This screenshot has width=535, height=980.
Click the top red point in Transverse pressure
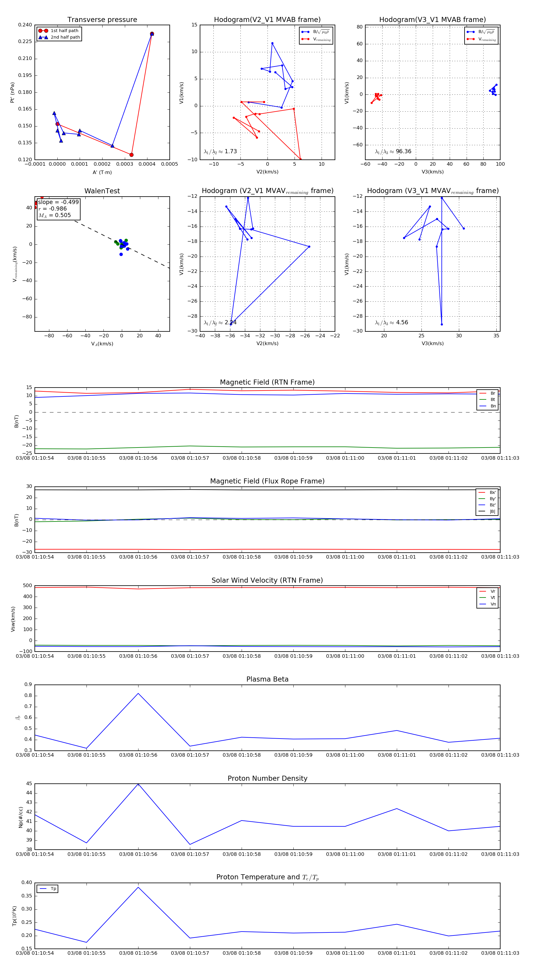[x=152, y=34]
